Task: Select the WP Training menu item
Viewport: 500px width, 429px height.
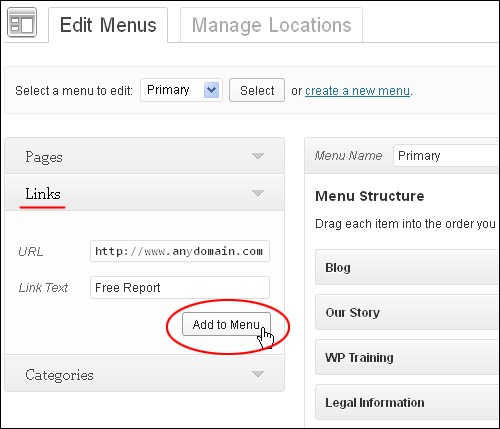Action: coord(407,357)
